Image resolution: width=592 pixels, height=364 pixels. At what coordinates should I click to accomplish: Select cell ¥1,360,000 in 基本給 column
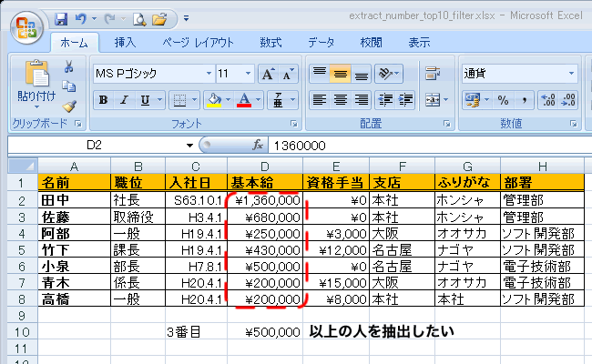[265, 200]
